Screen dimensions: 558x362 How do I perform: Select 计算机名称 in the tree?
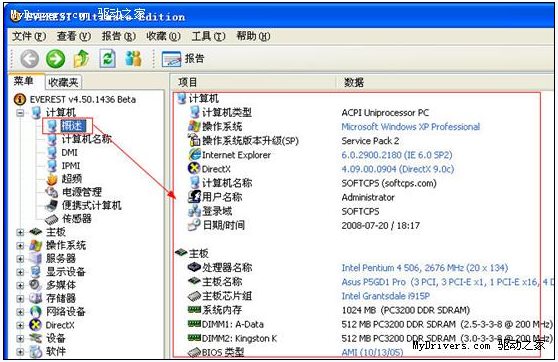click(x=86, y=139)
